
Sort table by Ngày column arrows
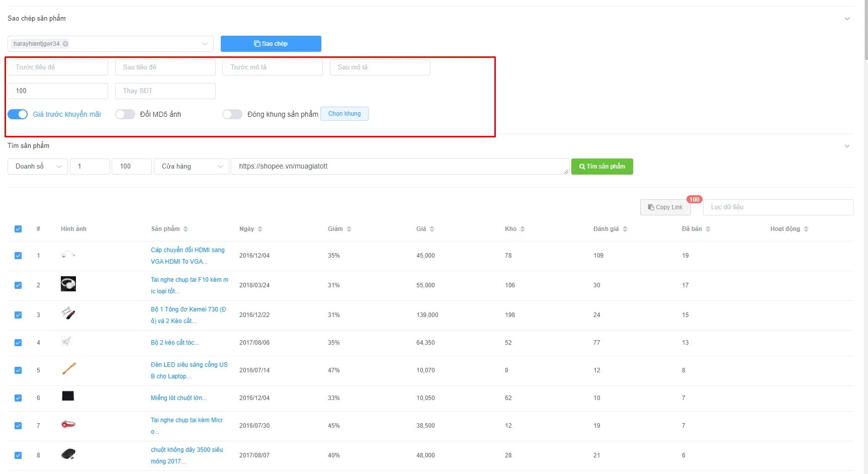tap(260, 229)
